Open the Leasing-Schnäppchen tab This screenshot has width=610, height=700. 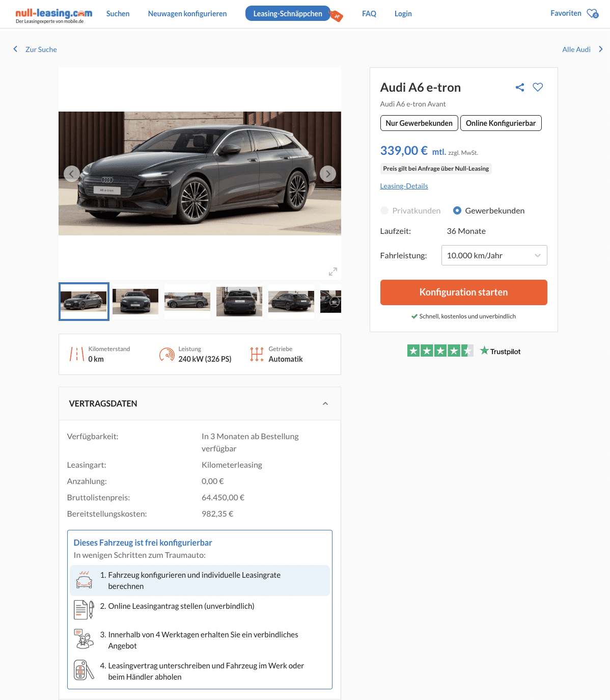click(288, 14)
